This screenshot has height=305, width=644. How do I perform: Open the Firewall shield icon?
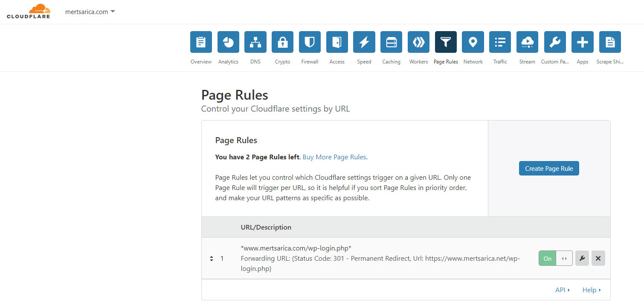(x=310, y=42)
